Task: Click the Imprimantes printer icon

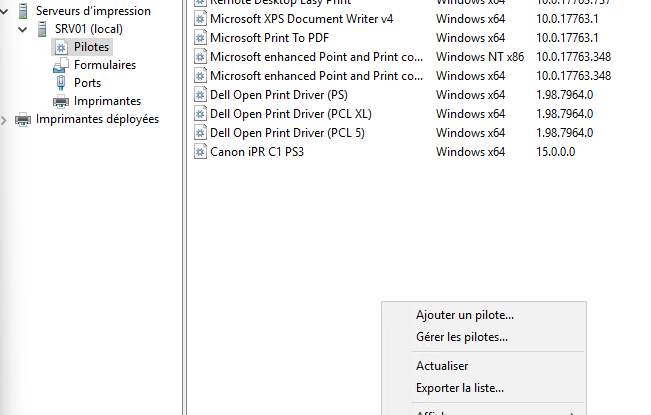Action: pos(60,101)
